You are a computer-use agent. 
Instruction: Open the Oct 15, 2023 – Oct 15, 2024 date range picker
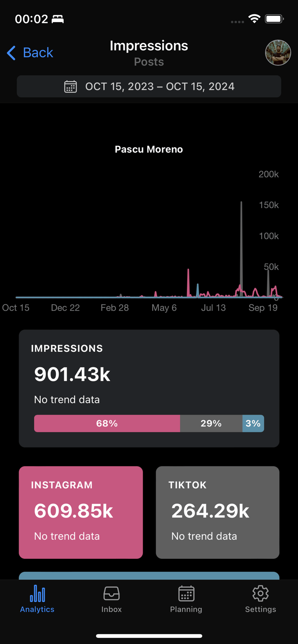click(149, 86)
